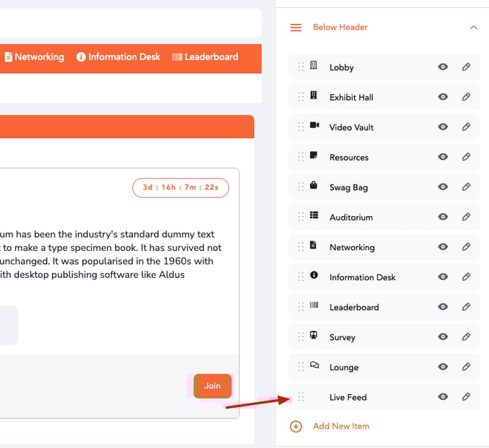489x448 pixels.
Task: Edit the Exhibit Hall menu item
Action: [x=466, y=97]
